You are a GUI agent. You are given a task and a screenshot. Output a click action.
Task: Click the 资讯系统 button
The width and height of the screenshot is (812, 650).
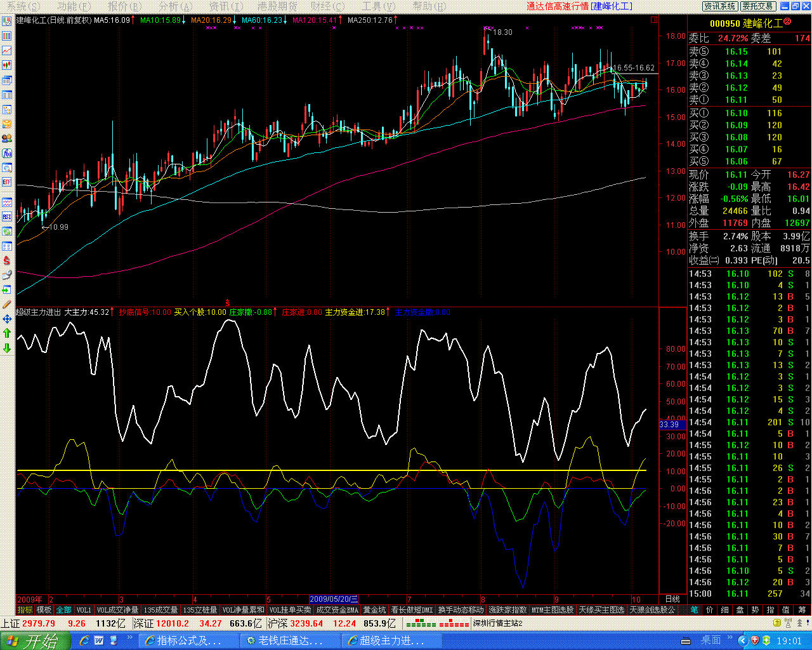click(x=720, y=6)
